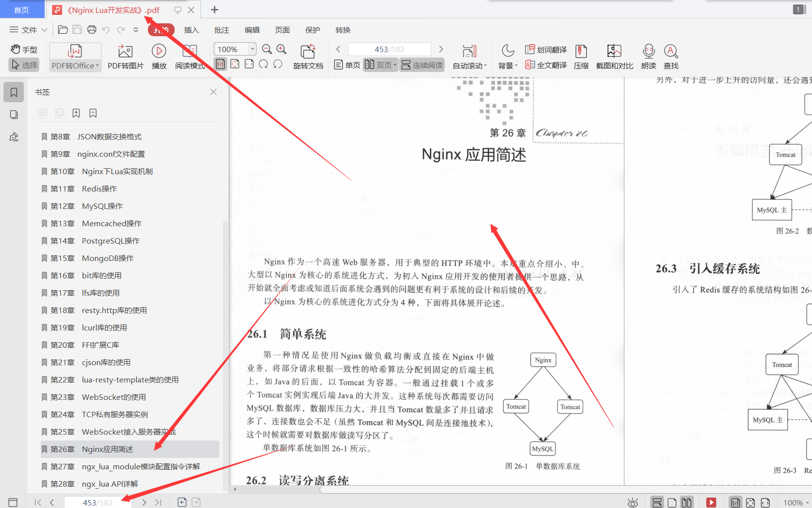Toggle 连续阅读 continuous reading mode
Screen dimensions: 812x508
pyautogui.click(x=421, y=64)
